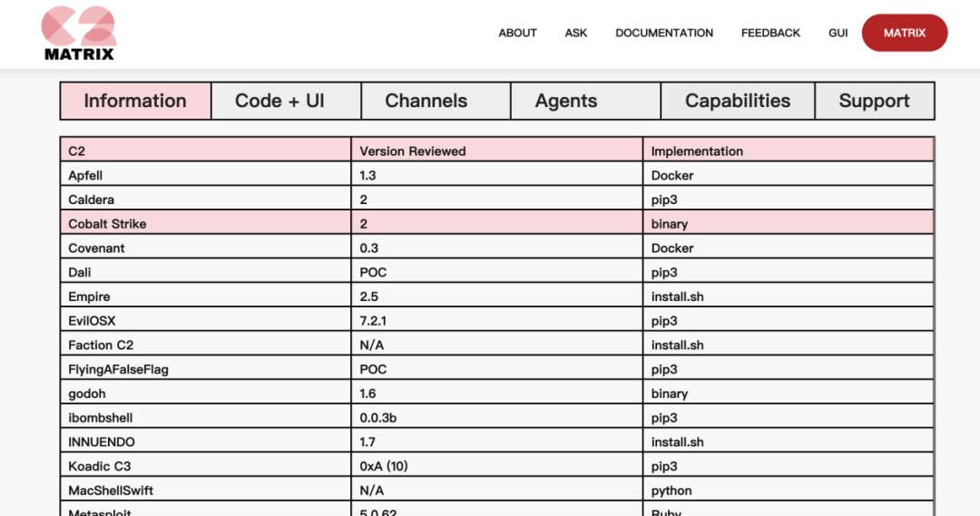This screenshot has height=516, width=980.
Task: Click MacShellSwift's python implementation cell
Action: 789,491
